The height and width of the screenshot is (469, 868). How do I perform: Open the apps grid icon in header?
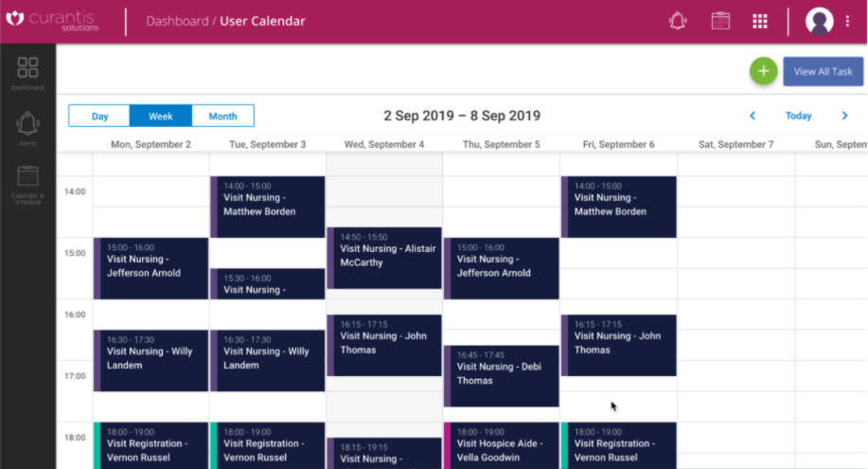click(759, 21)
